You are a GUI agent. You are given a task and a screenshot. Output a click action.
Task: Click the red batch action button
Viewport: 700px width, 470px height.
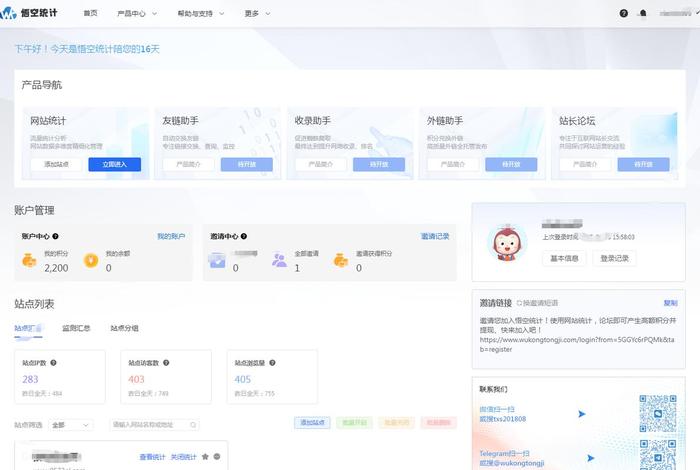point(439,423)
